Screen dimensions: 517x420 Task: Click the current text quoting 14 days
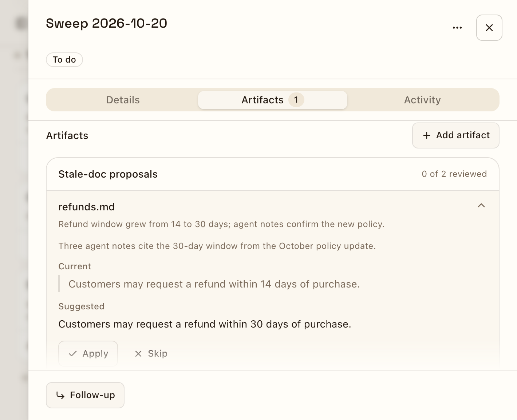(214, 284)
